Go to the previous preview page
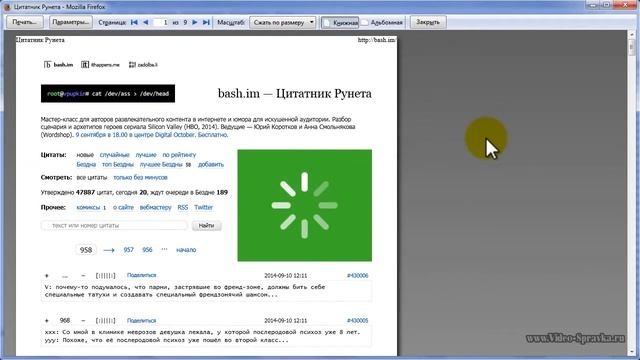The height and width of the screenshot is (360, 640). point(146,22)
